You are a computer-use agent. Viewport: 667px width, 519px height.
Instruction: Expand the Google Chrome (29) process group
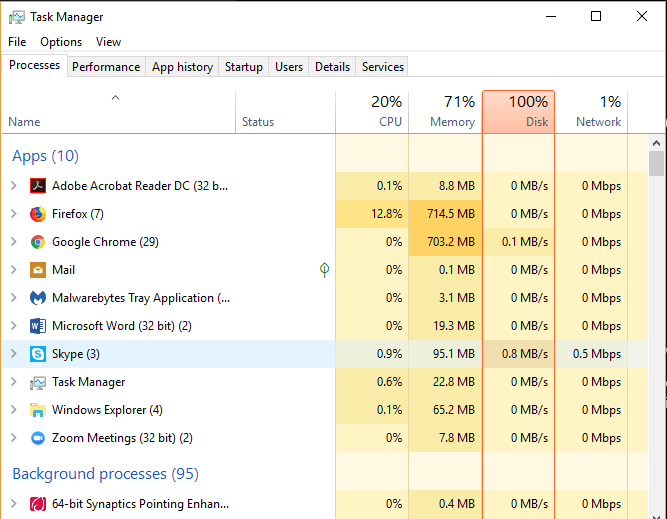click(14, 242)
